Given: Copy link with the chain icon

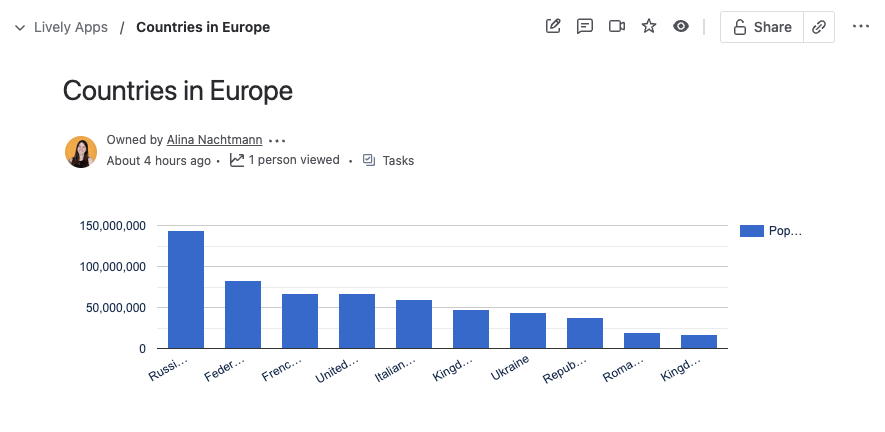Looking at the screenshot, I should (819, 27).
